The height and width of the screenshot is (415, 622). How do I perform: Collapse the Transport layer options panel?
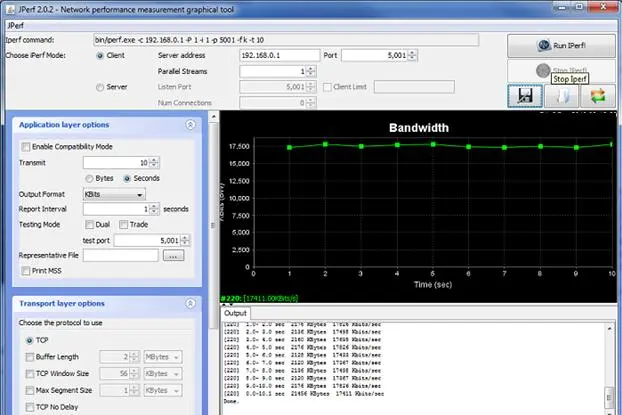(x=190, y=303)
